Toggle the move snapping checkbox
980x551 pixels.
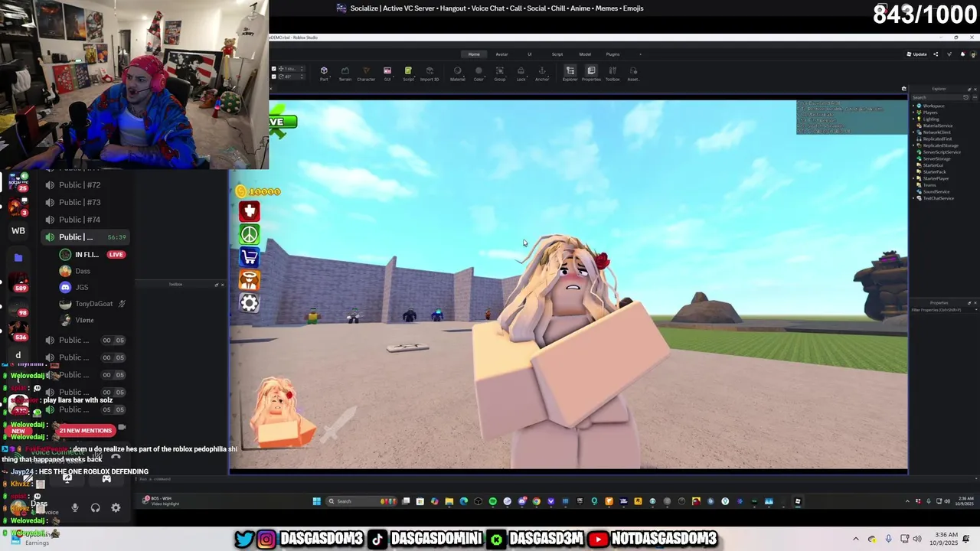(274, 69)
